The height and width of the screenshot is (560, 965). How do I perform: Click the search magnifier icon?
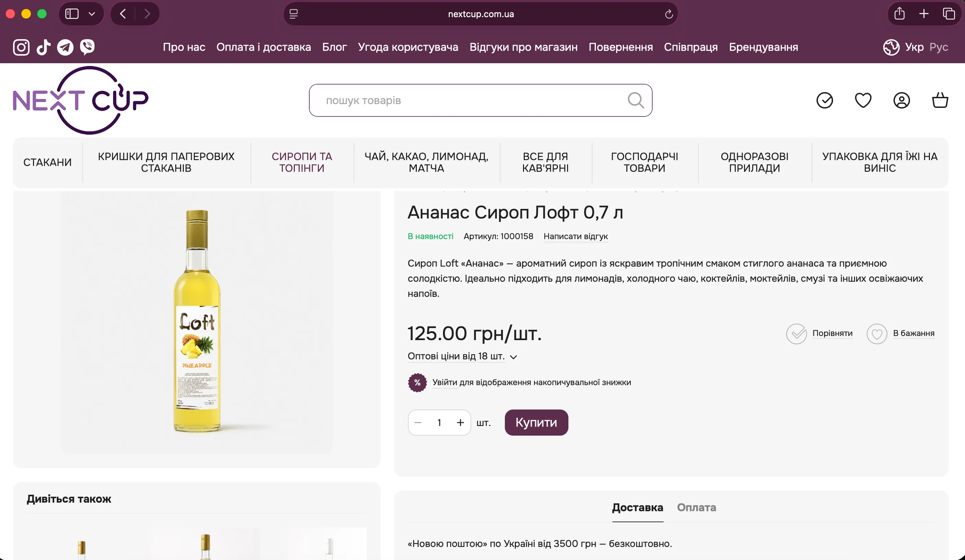click(x=636, y=100)
